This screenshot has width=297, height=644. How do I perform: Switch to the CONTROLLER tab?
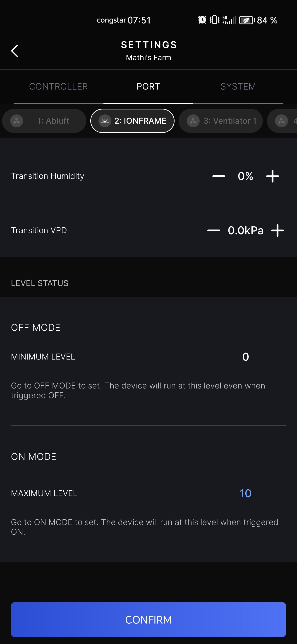tap(58, 87)
